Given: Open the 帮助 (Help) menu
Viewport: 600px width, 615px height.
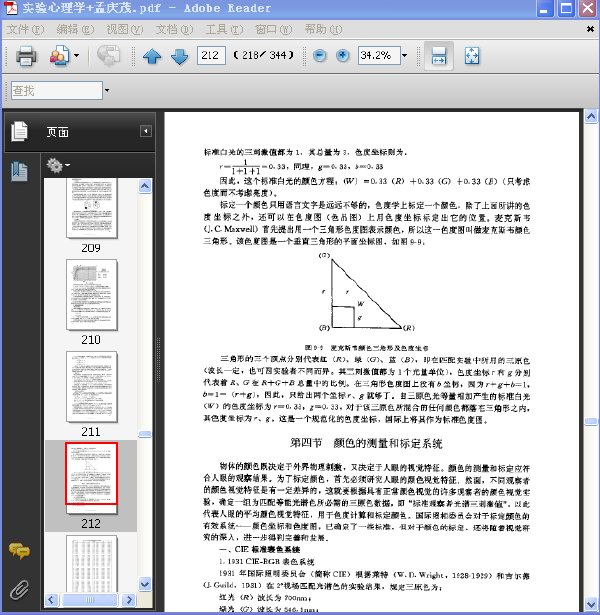Looking at the screenshot, I should pos(323,29).
